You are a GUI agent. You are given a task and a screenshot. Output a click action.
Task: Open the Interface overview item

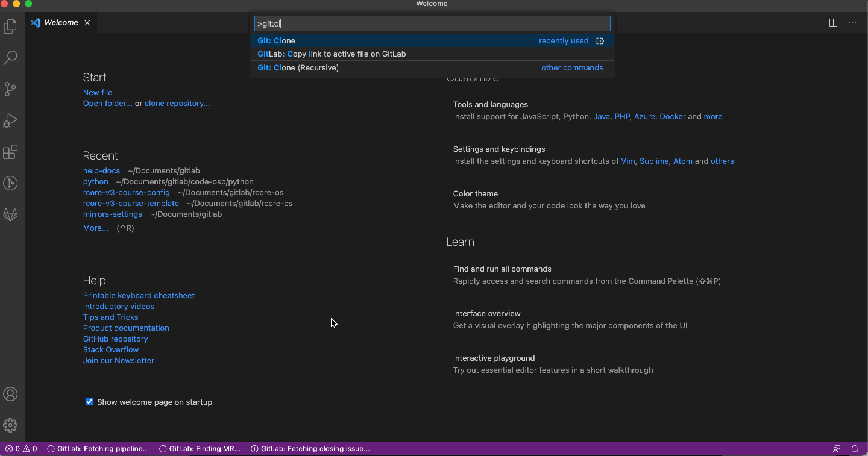pyautogui.click(x=486, y=314)
